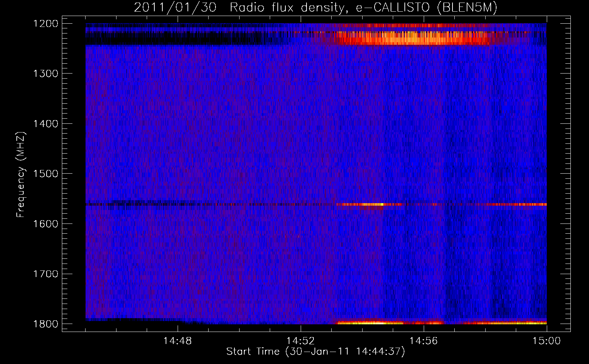
Task: Select the 1500 frequency axis label
Action: click(46, 174)
